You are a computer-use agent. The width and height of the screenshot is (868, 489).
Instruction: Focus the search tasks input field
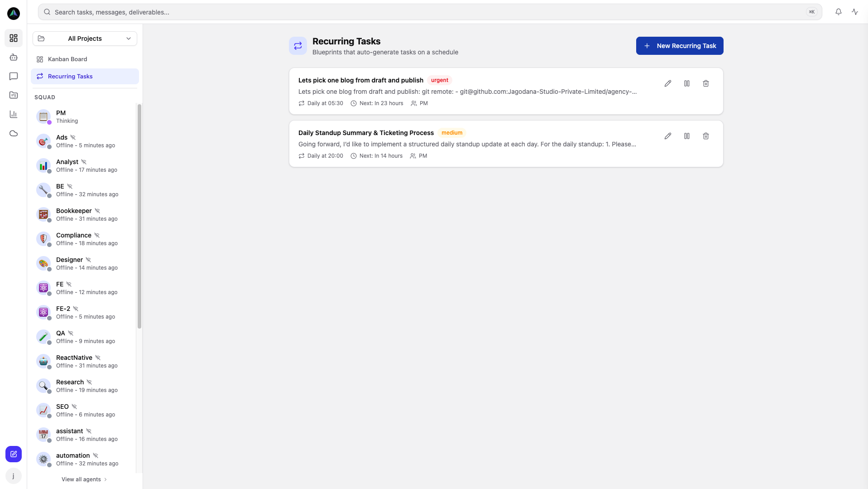pyautogui.click(x=426, y=12)
